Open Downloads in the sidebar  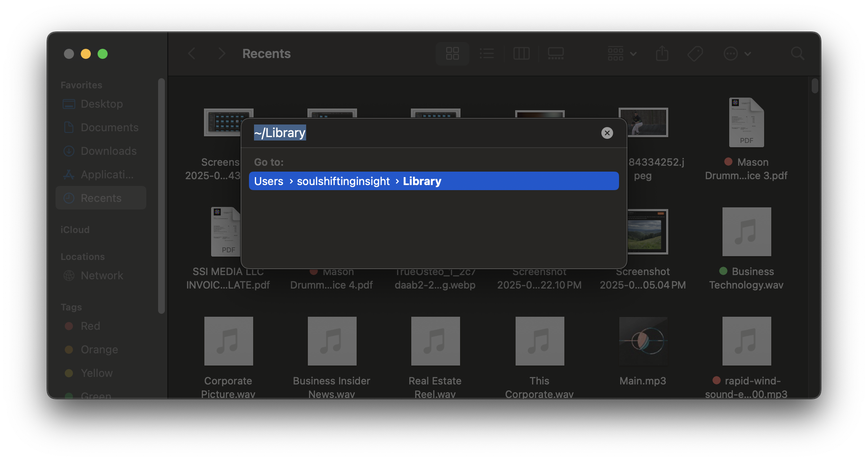point(108,151)
